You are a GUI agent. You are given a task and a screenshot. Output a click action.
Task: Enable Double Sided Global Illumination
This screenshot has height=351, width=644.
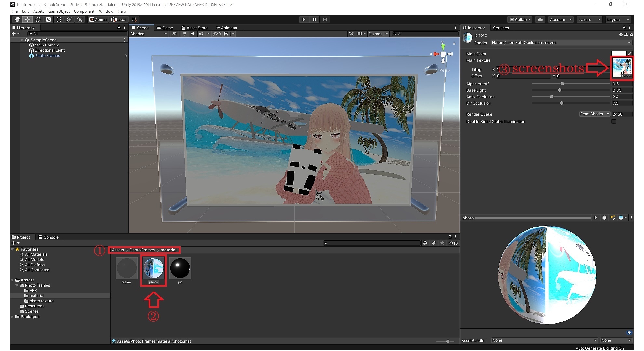click(x=614, y=122)
